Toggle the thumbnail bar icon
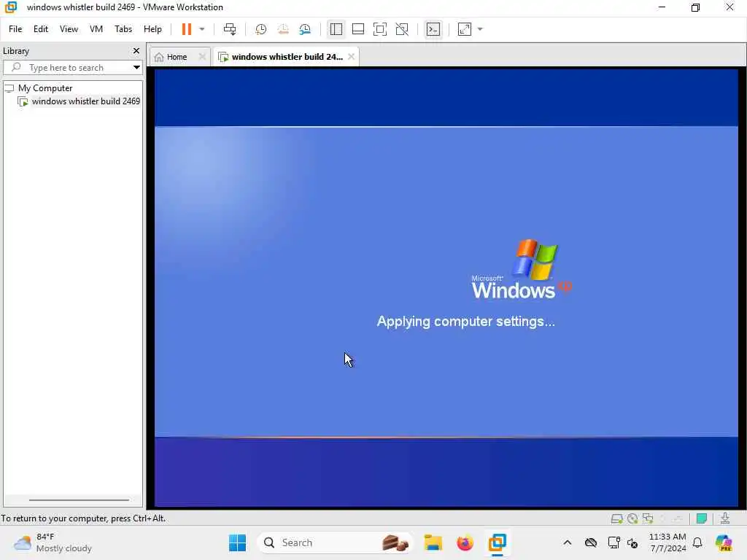The width and height of the screenshot is (747, 560). [357, 29]
